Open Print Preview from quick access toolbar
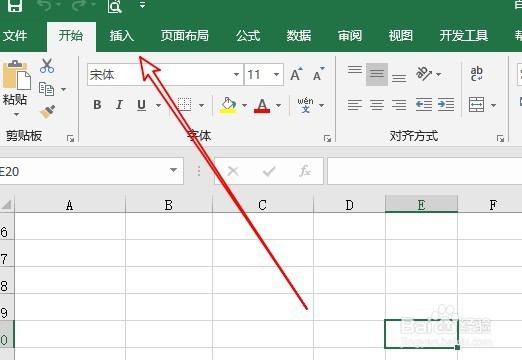 coord(115,5)
